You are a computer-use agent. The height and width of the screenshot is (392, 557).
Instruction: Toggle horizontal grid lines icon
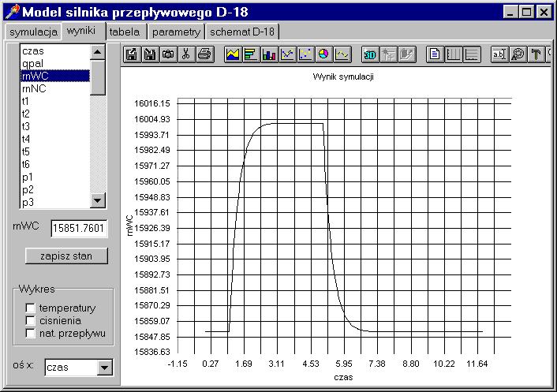pos(471,54)
